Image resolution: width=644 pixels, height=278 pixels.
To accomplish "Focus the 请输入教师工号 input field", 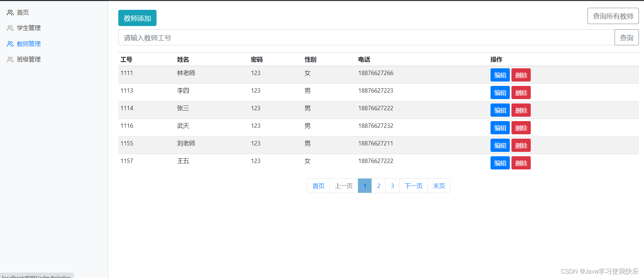I will point(366,38).
